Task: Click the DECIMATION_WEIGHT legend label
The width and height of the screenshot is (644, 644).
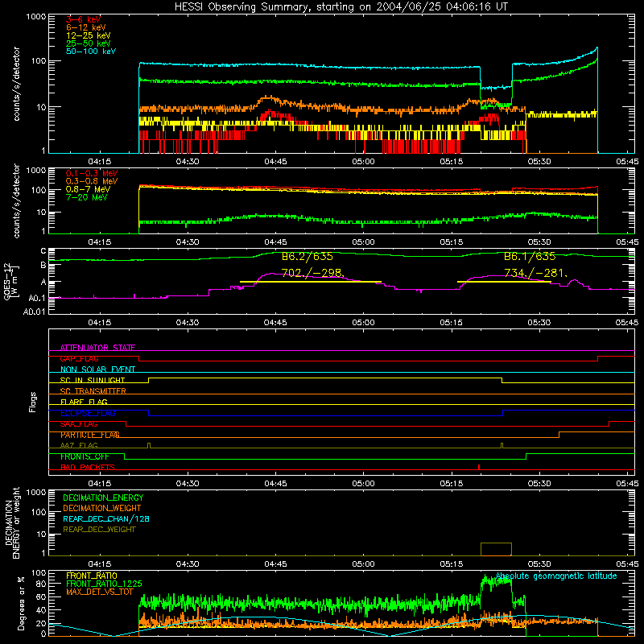Action: [102, 508]
